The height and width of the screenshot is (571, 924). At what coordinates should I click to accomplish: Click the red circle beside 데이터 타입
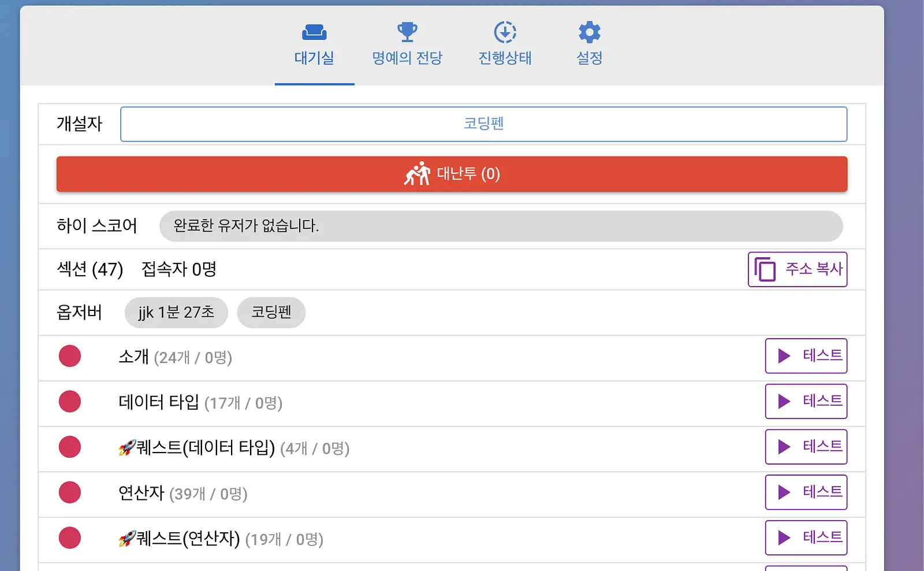click(70, 402)
